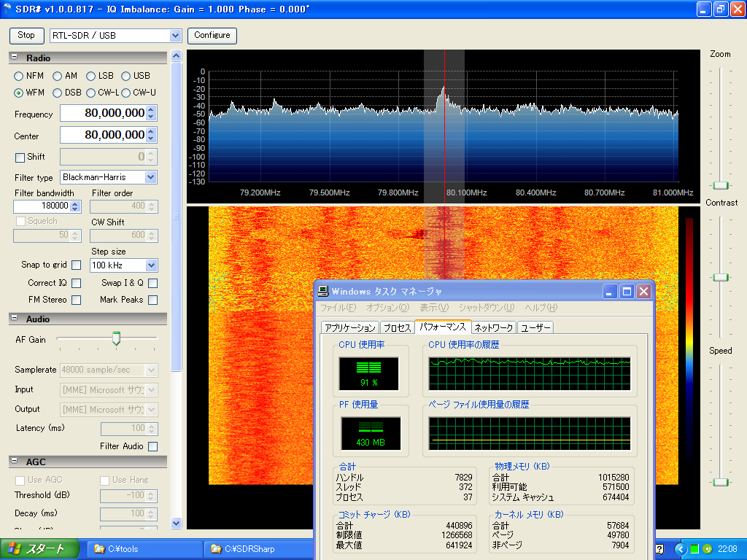The height and width of the screenshot is (560, 747).
Task: Click the green CPU meter tray icon
Action: click(x=694, y=549)
